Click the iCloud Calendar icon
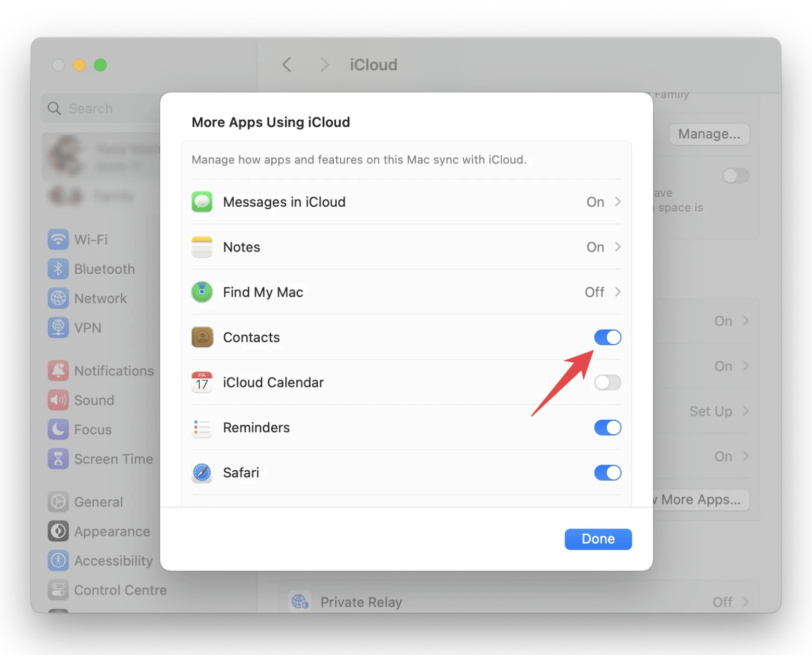 click(x=202, y=382)
